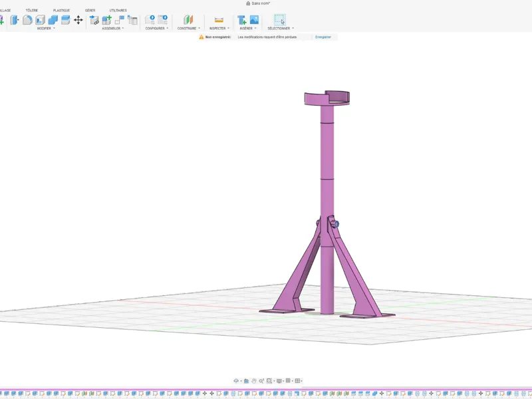Expand the Viewports dropdown arrow

(x=301, y=381)
